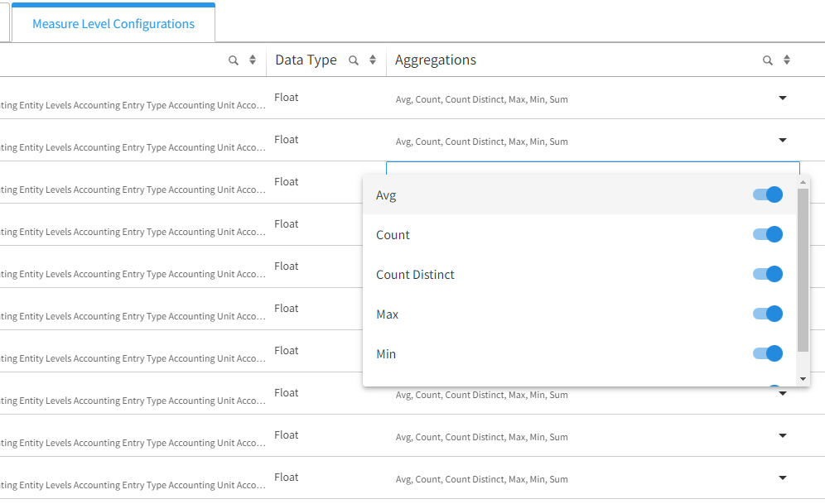The height and width of the screenshot is (504, 825).
Task: Click the open Aggregations input field
Action: click(x=580, y=168)
